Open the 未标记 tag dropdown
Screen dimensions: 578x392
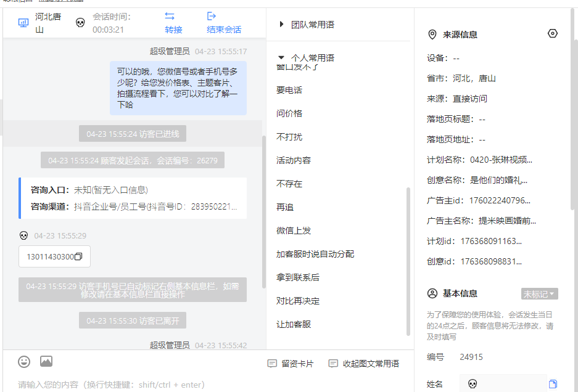[539, 293]
